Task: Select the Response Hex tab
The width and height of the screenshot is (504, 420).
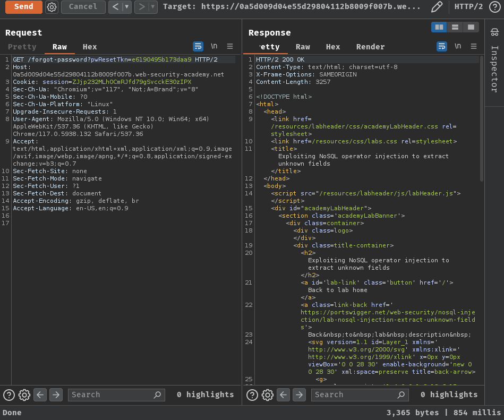Action: (x=333, y=47)
